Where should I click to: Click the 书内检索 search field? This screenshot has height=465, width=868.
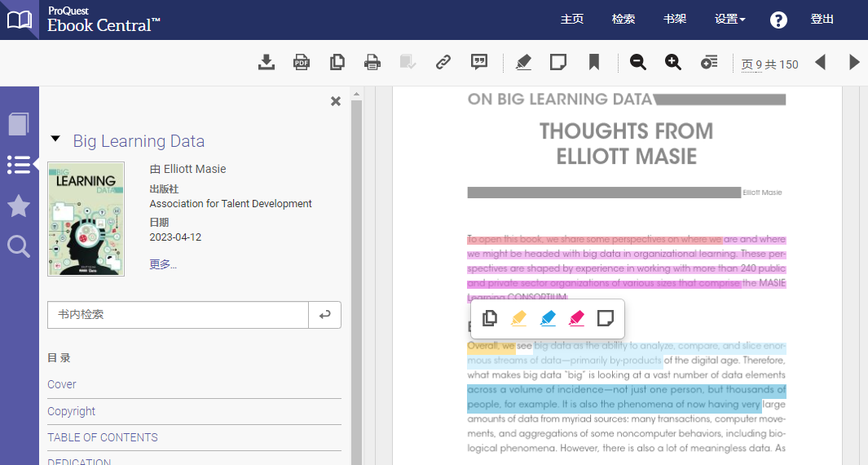pyautogui.click(x=178, y=314)
